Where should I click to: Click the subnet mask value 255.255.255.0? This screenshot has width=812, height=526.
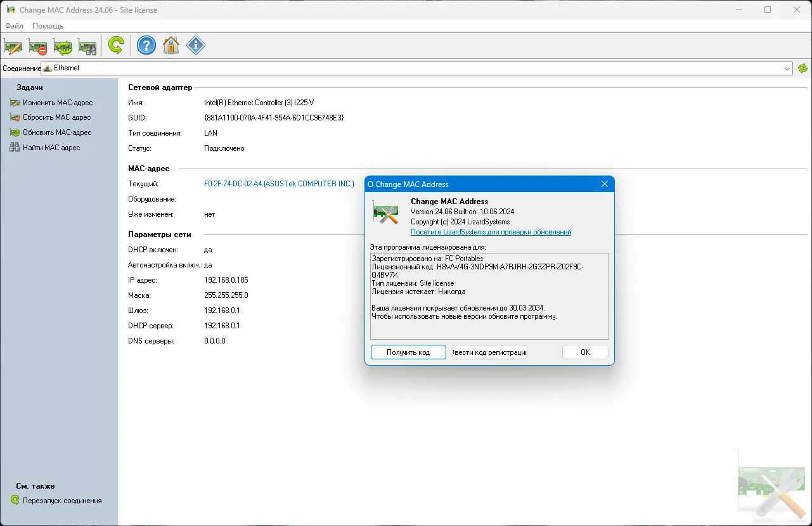pyautogui.click(x=226, y=295)
